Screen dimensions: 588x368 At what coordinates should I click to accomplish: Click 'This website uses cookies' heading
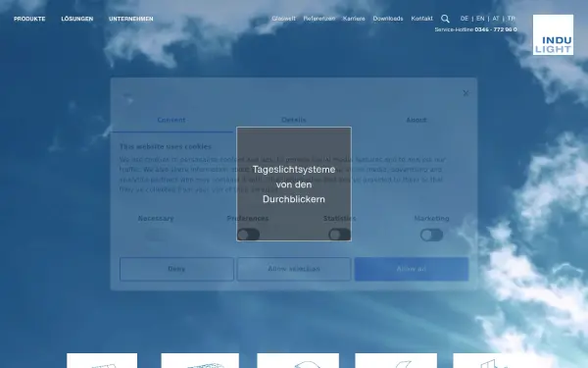coord(166,146)
